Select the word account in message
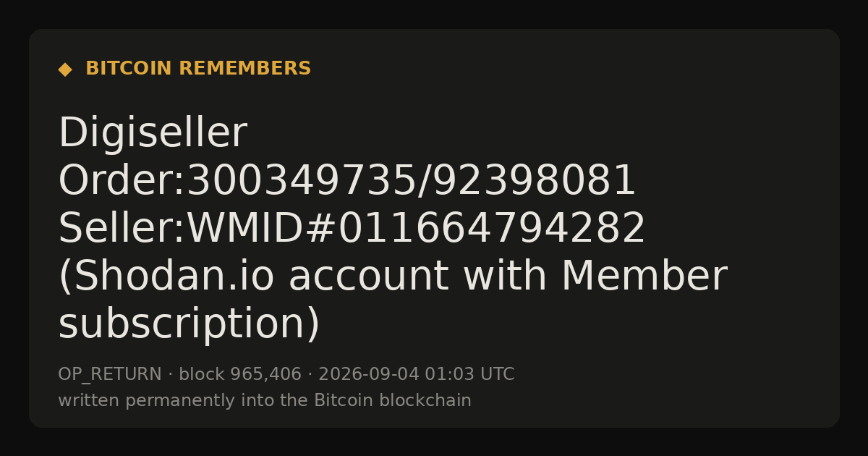This screenshot has width=868, height=456. 368,277
